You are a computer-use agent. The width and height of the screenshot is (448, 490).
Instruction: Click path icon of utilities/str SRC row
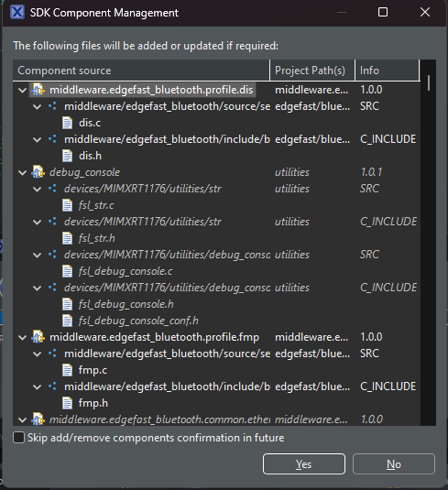coord(52,189)
